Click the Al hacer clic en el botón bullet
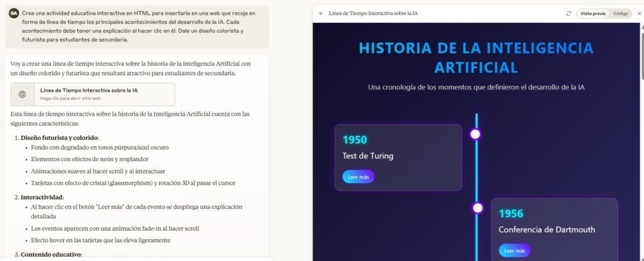The width and height of the screenshot is (644, 261). (x=136, y=211)
